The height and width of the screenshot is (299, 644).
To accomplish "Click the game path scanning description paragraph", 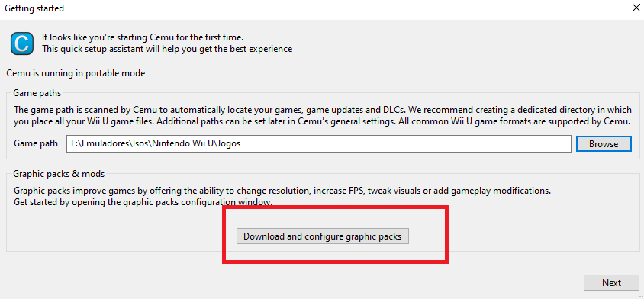I will point(323,116).
